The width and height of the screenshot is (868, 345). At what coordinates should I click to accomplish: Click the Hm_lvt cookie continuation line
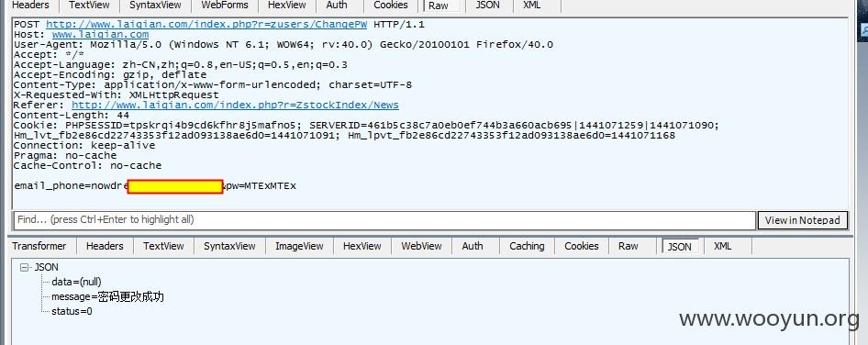coord(344,135)
